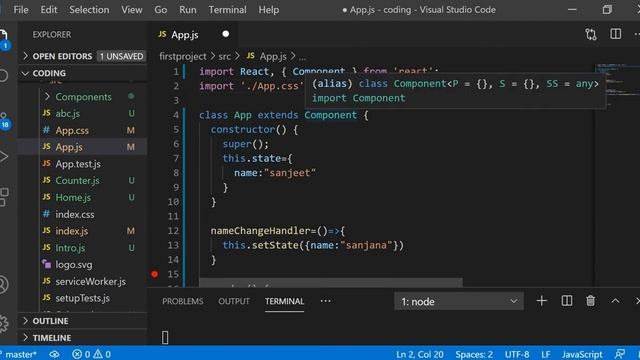The image size is (640, 360).
Task: Click the firstproject breadcrumb
Action: coord(183,56)
